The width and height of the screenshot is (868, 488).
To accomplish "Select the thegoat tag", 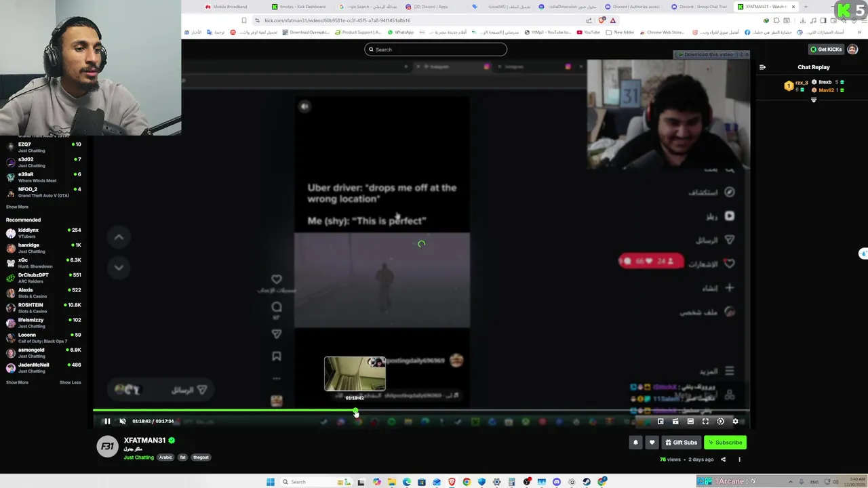I will (201, 457).
